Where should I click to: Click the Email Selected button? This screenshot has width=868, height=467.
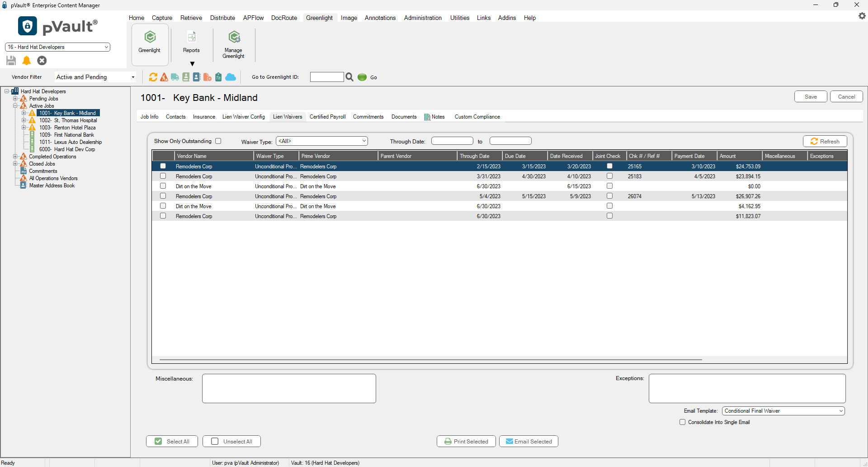click(528, 441)
